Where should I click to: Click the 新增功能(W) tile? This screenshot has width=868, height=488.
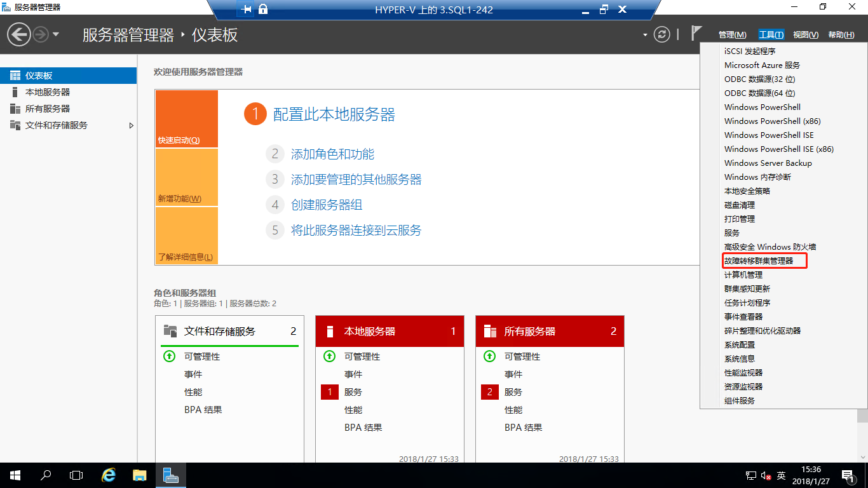[186, 177]
